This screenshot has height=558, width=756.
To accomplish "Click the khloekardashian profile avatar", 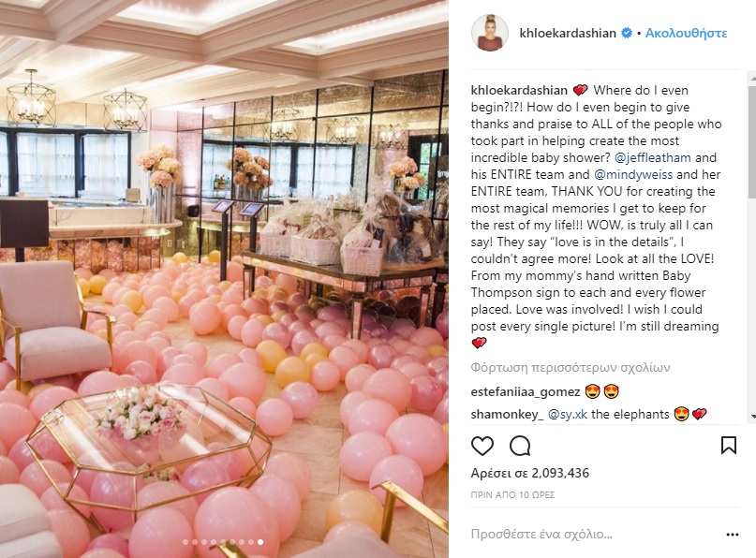I will click(489, 33).
